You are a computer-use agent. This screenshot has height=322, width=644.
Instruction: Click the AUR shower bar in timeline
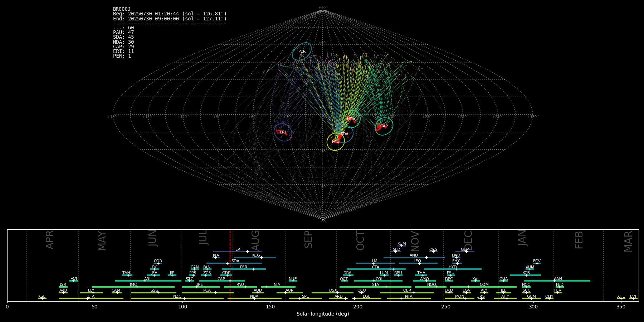click(x=289, y=293)
